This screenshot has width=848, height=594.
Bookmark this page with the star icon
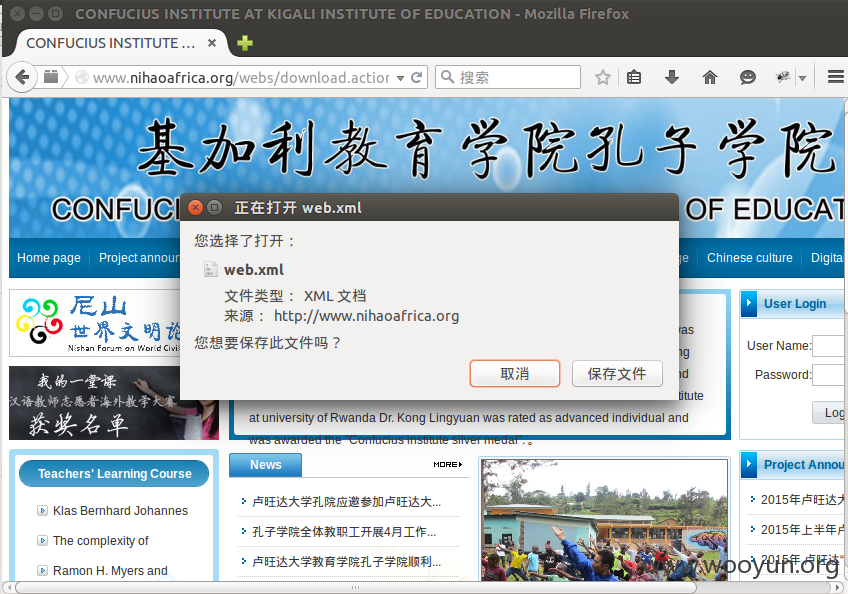click(x=602, y=77)
